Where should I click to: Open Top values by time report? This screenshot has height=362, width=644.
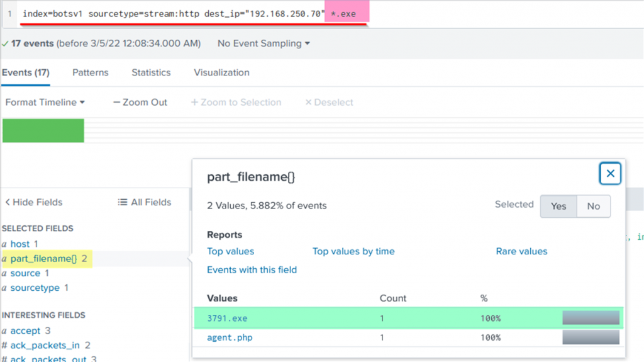[353, 251]
